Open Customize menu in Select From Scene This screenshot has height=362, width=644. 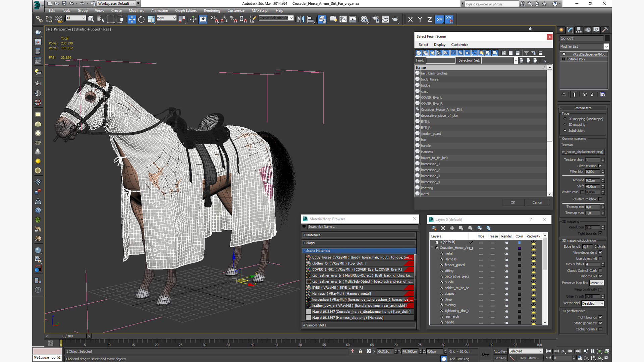click(x=460, y=45)
